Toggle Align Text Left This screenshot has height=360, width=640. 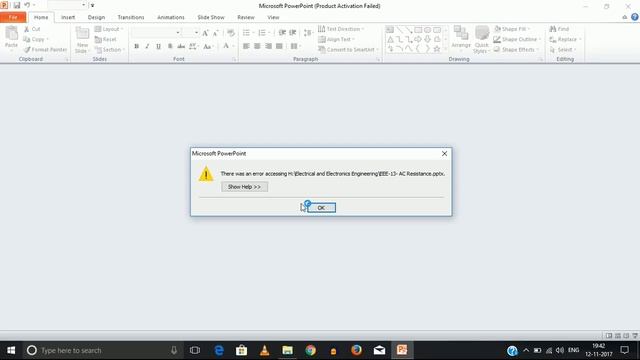(246, 46)
